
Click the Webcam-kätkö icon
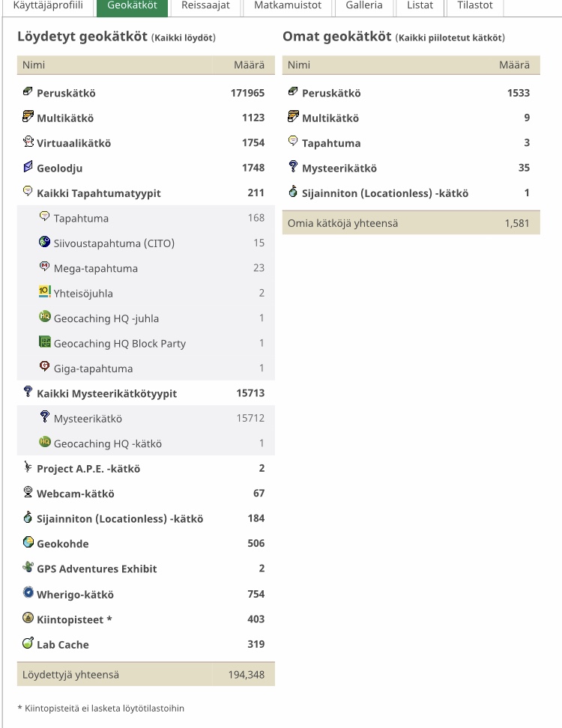(28, 493)
